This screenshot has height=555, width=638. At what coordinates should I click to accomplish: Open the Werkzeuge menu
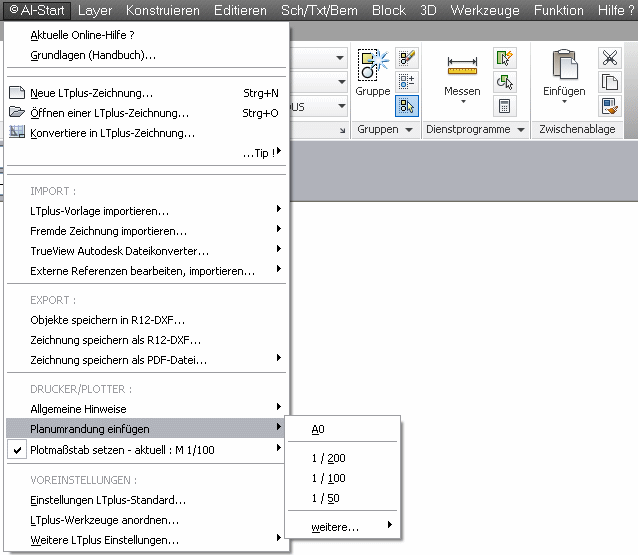(x=485, y=10)
